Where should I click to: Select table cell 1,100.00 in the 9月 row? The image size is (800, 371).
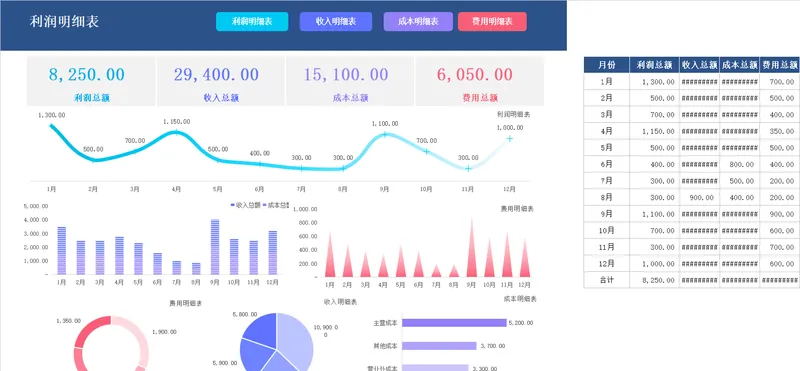[654, 214]
